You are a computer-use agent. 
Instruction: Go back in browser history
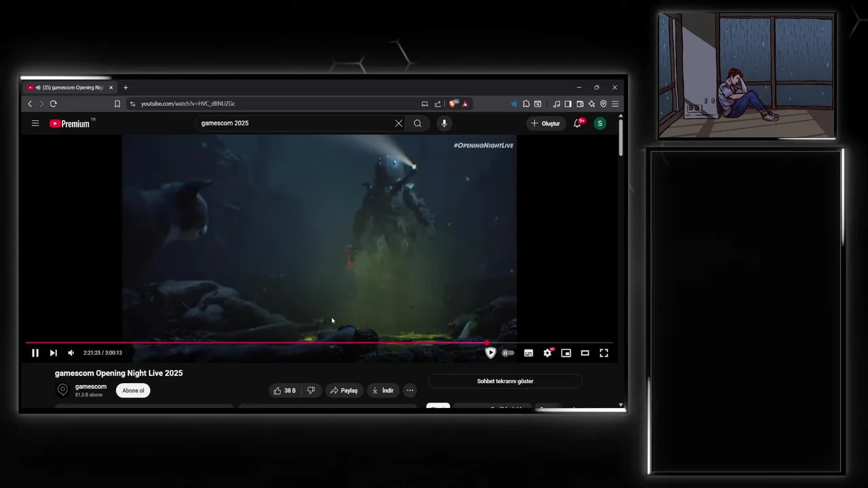(x=30, y=104)
